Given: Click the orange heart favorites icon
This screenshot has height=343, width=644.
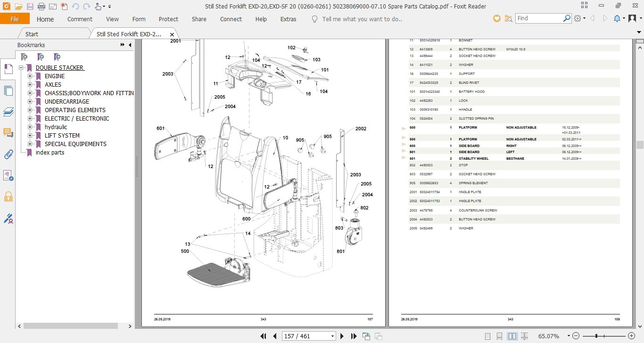Looking at the screenshot, I should [496, 18].
